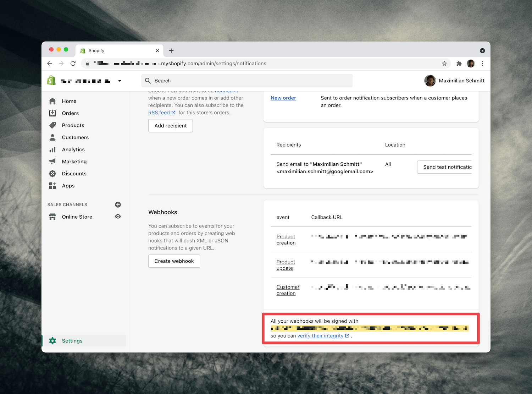
Task: Open the New order notification link
Action: pyautogui.click(x=283, y=98)
